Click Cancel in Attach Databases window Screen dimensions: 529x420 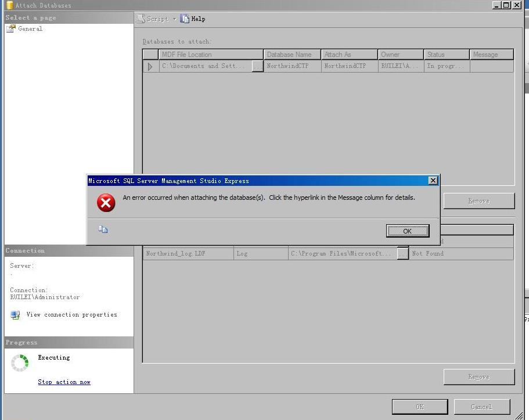click(482, 407)
